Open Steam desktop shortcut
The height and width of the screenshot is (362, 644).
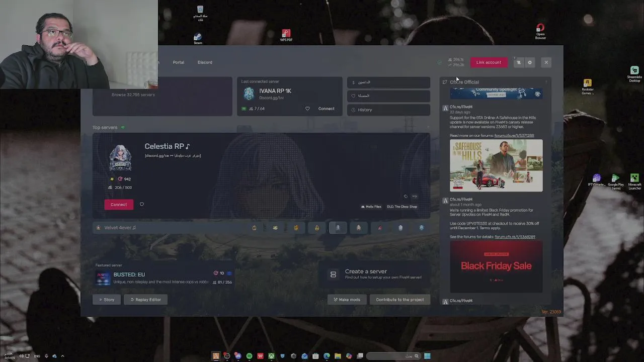pyautogui.click(x=198, y=39)
